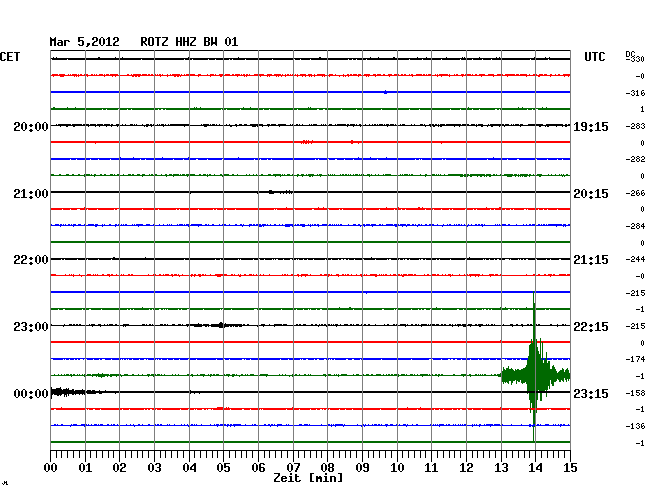Click the DC offset value -266
Image resolution: width=650 pixels, height=494 pixels.
(x=635, y=194)
